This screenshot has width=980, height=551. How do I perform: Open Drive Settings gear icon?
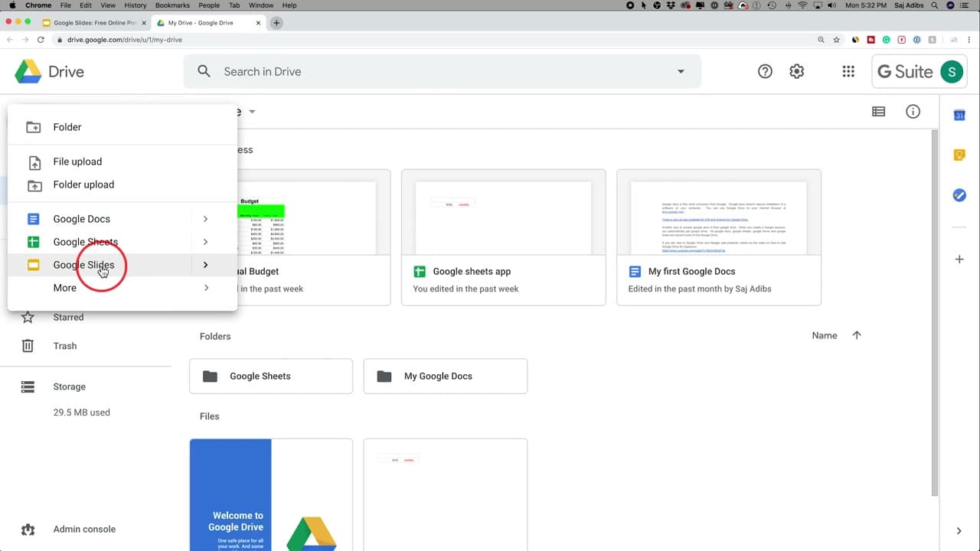797,71
